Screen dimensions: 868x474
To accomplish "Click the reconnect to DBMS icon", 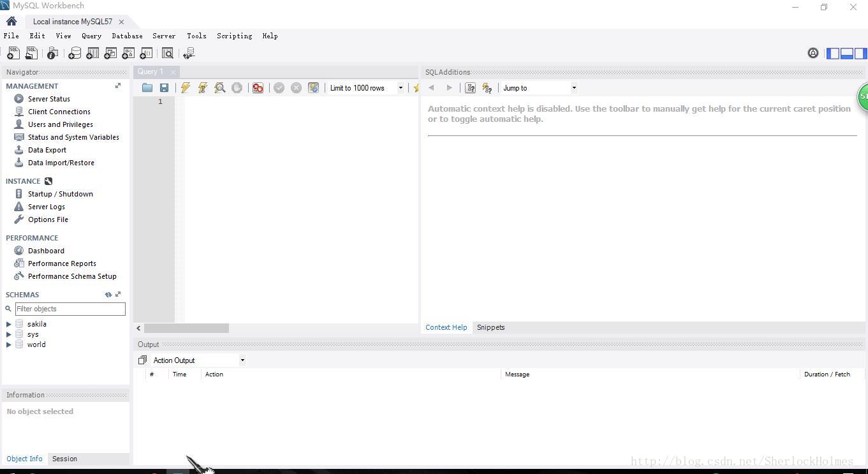I will tap(189, 54).
